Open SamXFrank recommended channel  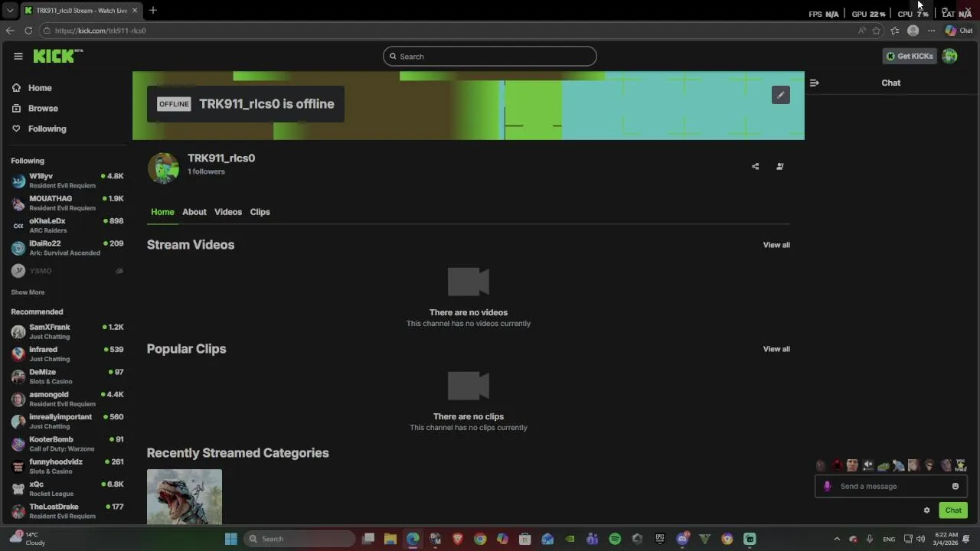pos(67,331)
